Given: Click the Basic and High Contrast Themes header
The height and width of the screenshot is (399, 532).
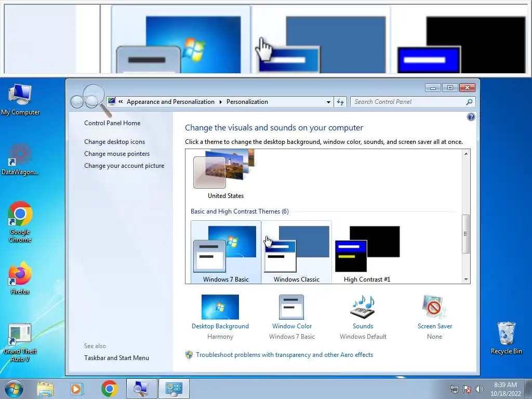Looking at the screenshot, I should pos(240,211).
